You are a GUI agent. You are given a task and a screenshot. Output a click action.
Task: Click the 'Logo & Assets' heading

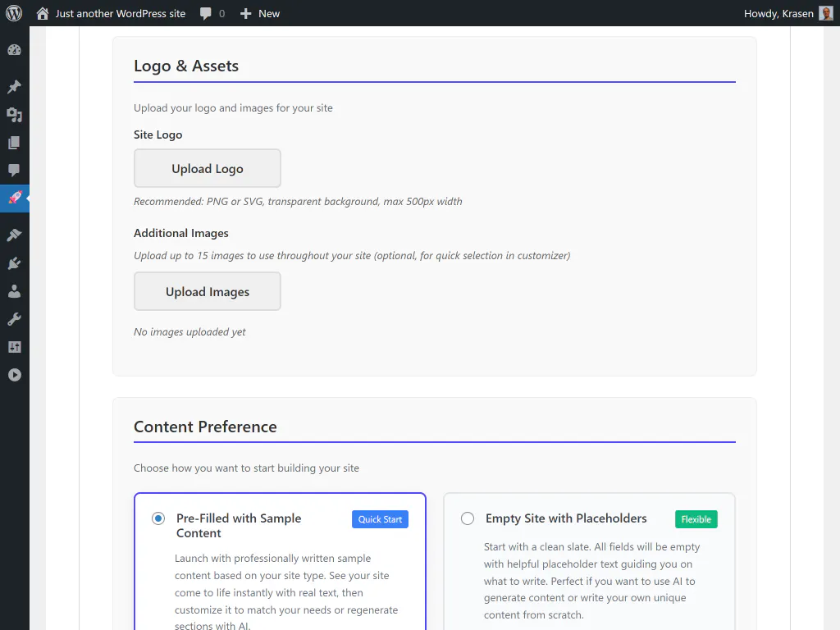pyautogui.click(x=186, y=66)
